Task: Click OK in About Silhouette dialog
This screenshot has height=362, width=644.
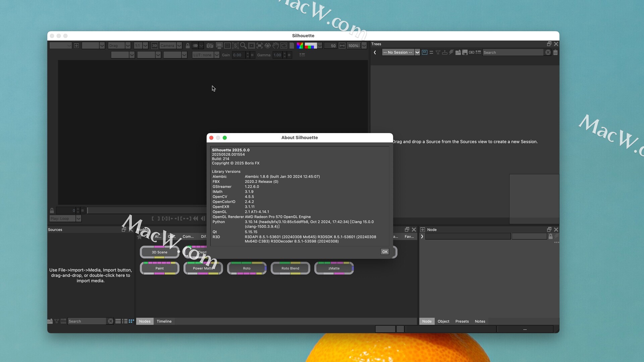Action: [x=385, y=252]
